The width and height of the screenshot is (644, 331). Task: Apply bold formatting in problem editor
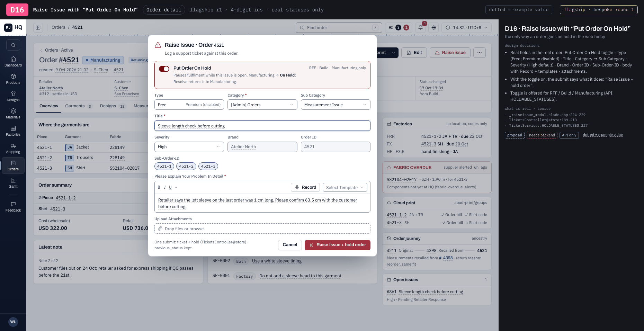pos(159,187)
